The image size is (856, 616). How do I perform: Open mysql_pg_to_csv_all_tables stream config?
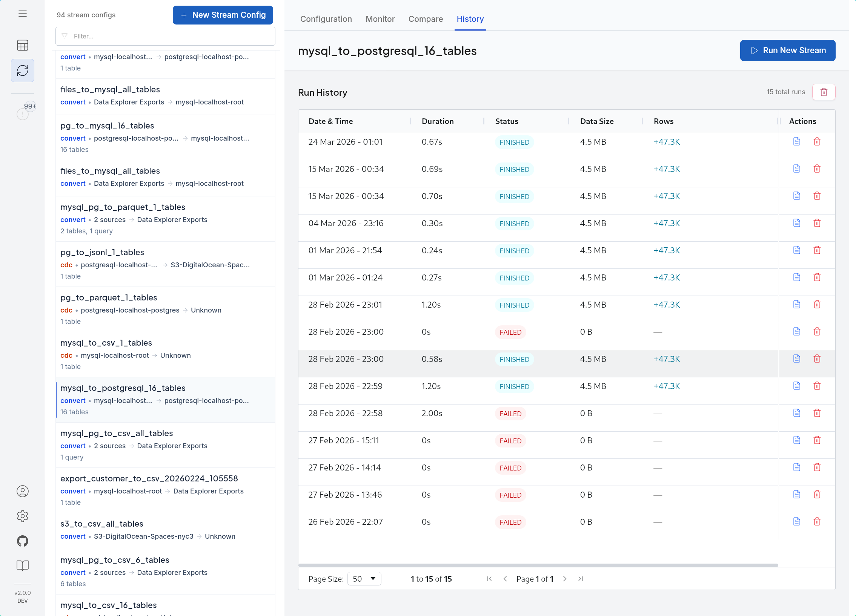tap(165, 445)
